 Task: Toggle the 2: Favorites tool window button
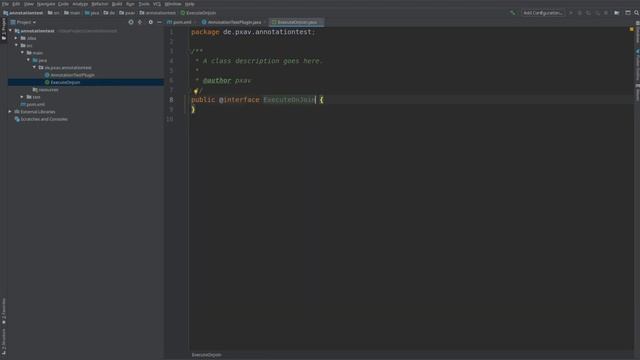[x=4, y=311]
